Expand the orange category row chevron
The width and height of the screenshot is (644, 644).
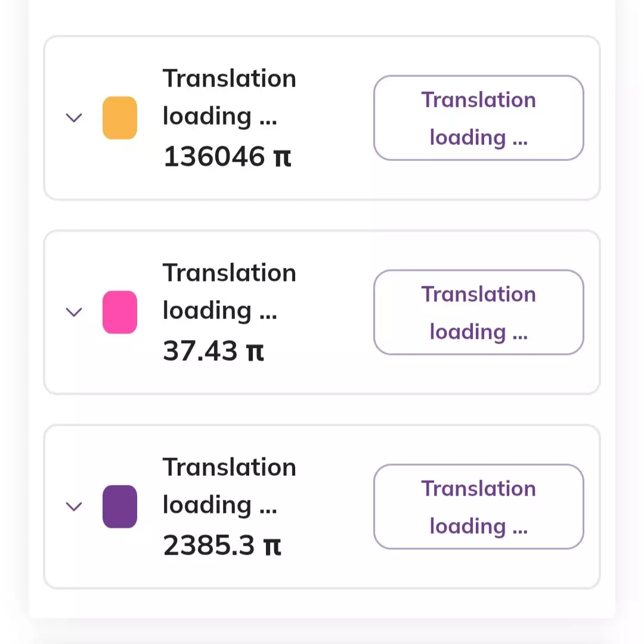tap(73, 118)
